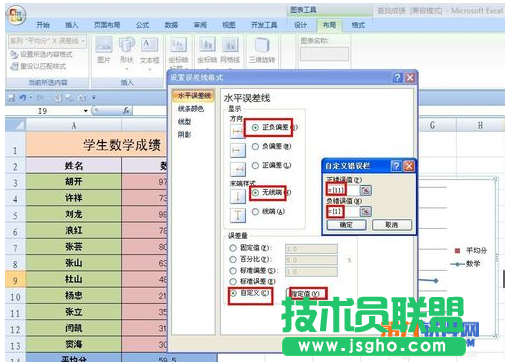Insert a 文本框 text box
Viewport: 509px width, 362px height.
coord(149,44)
